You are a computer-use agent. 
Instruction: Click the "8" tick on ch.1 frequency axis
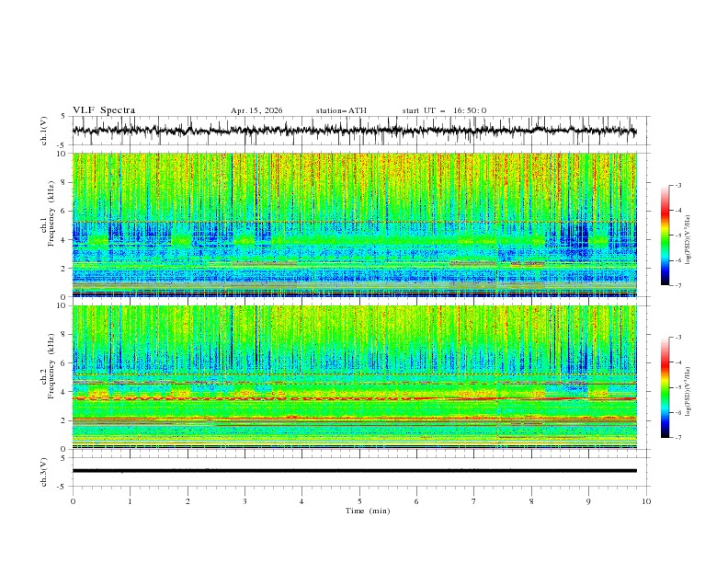point(64,182)
